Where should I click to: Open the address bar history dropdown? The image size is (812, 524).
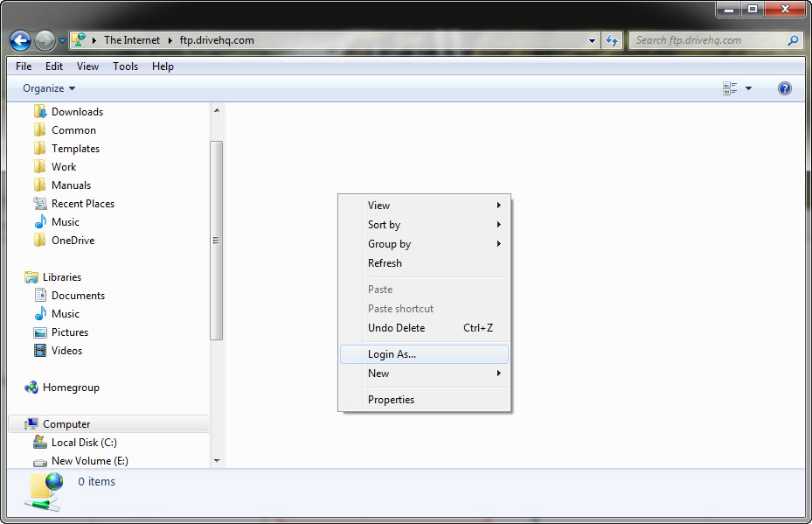click(x=592, y=40)
